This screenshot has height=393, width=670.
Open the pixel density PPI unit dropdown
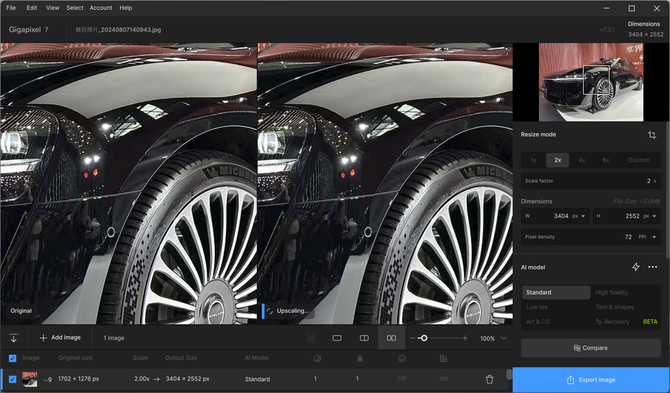click(647, 237)
